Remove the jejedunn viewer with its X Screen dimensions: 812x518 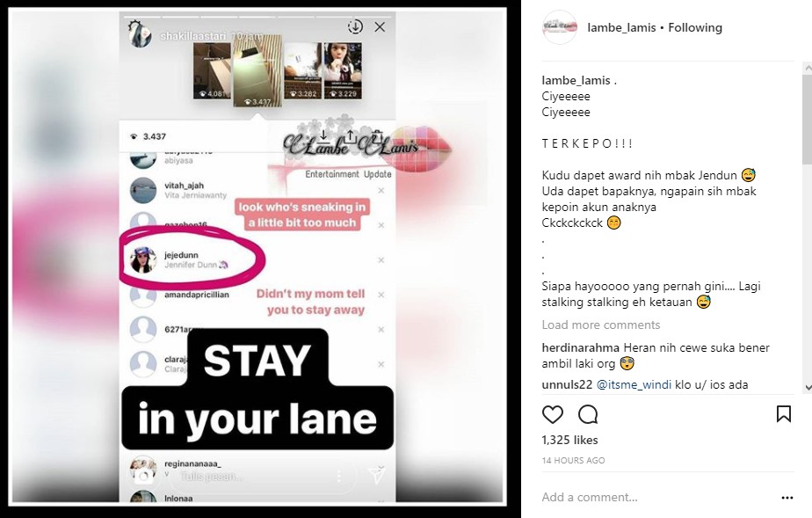pos(381,260)
